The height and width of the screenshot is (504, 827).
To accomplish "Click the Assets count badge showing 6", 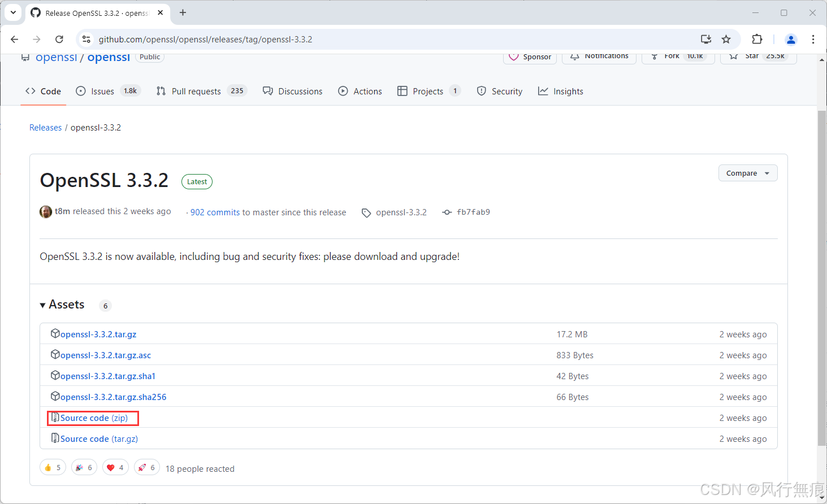I will [x=105, y=306].
